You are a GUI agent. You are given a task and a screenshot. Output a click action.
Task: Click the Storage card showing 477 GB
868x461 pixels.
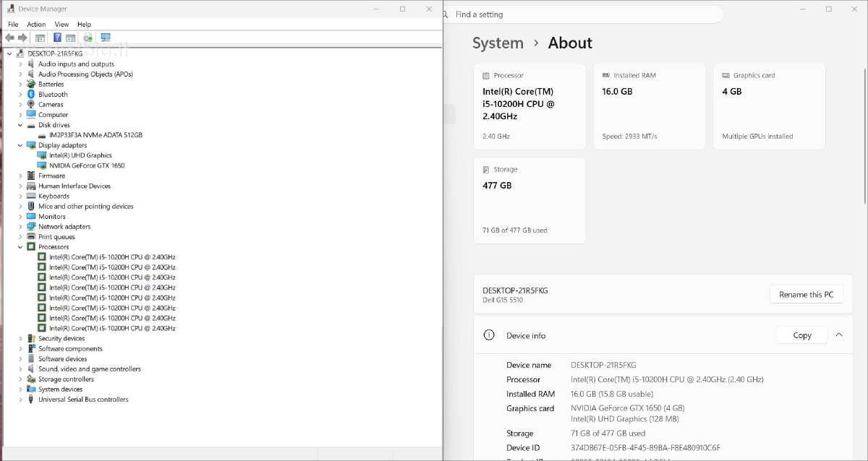click(x=529, y=201)
